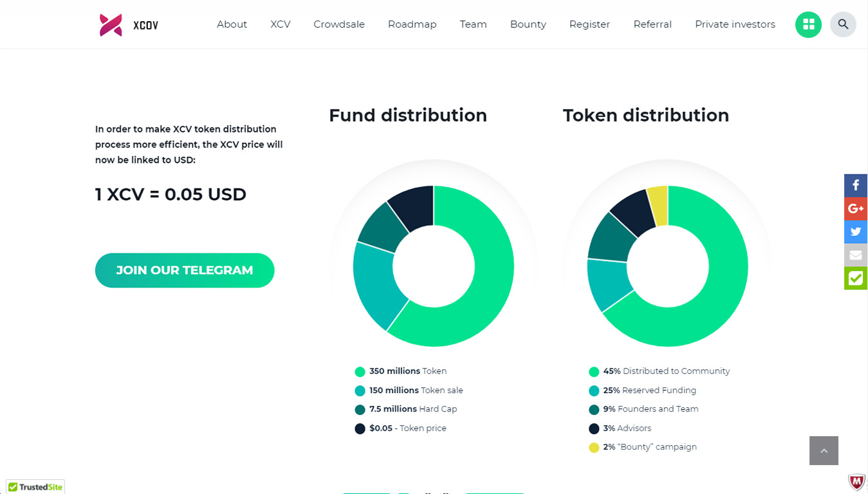Share via the Facebook sidebar icon

click(x=856, y=185)
